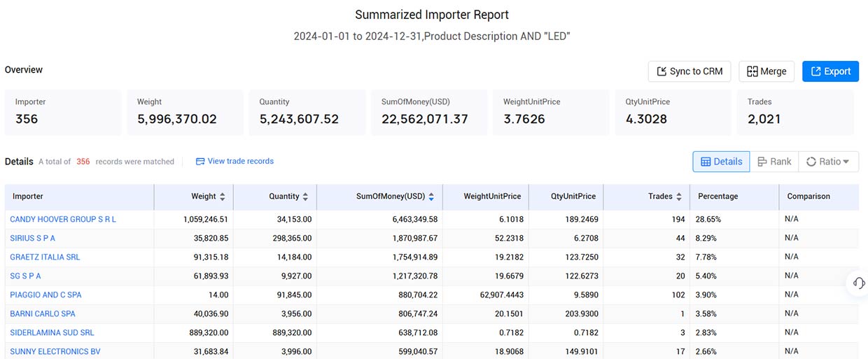
Task: Click percentage 2.66% cell
Action: coord(706,351)
